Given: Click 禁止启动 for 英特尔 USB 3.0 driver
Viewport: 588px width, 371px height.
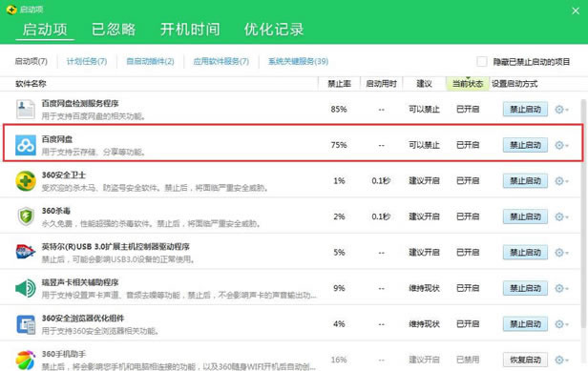Looking at the screenshot, I should 525,252.
